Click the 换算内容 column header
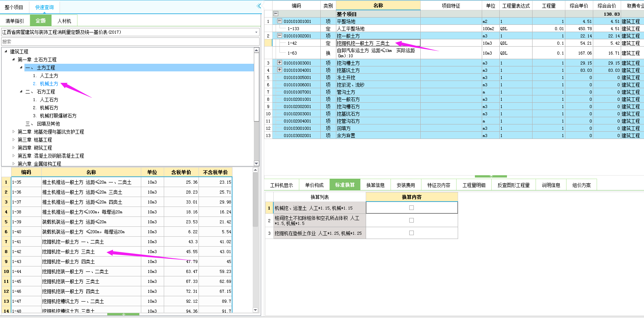Screen dimensions: 644x318 (x=412, y=197)
